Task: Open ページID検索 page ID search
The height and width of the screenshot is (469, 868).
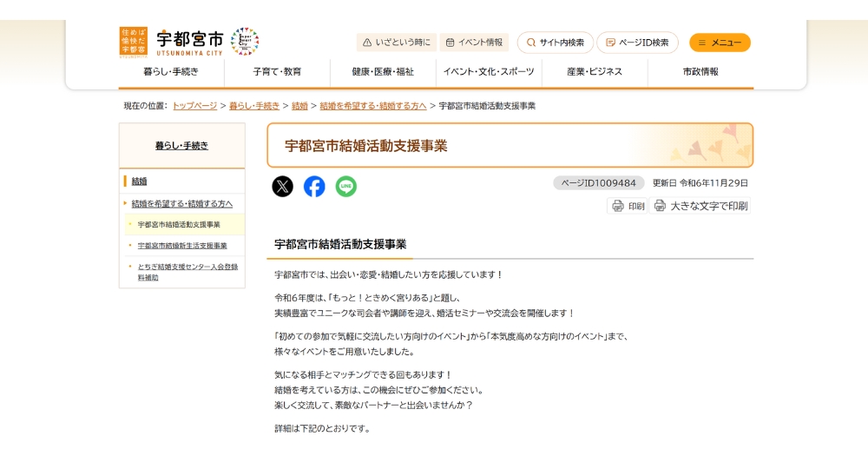Action: pos(637,43)
